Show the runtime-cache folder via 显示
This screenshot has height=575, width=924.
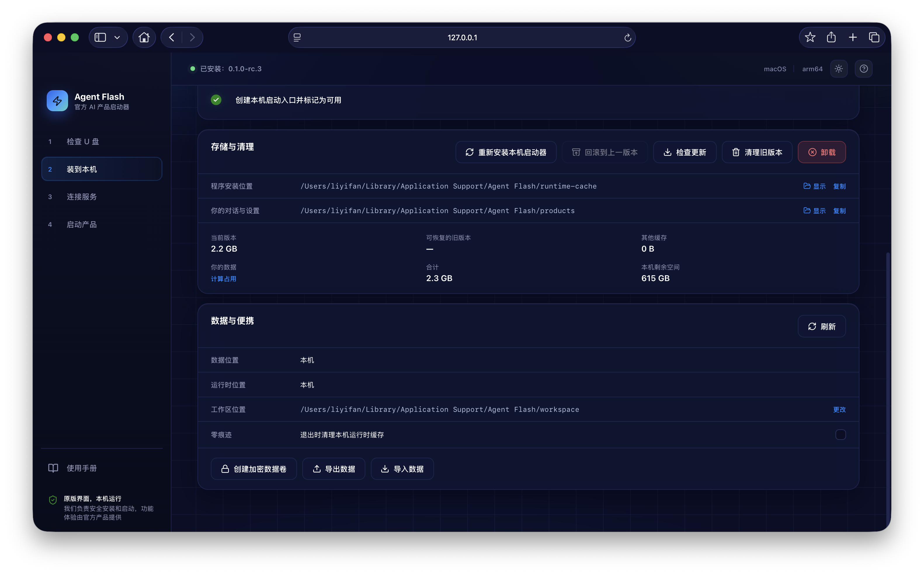coord(814,186)
